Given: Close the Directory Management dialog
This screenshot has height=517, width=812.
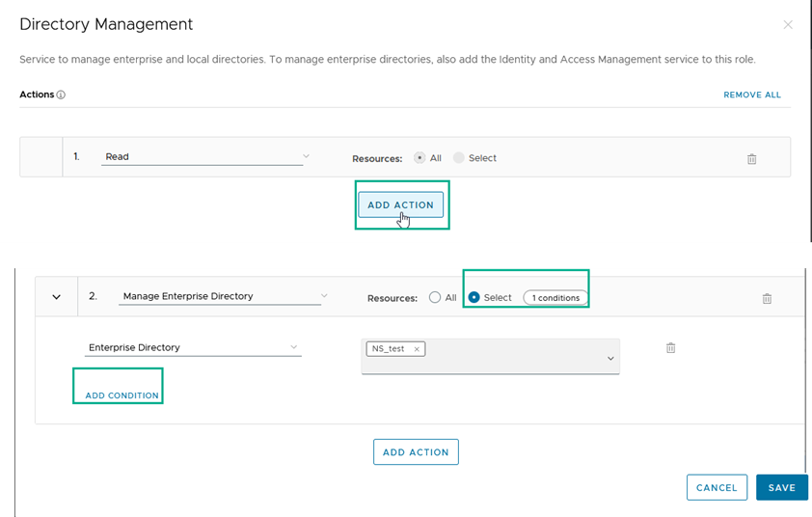Looking at the screenshot, I should click(x=788, y=24).
